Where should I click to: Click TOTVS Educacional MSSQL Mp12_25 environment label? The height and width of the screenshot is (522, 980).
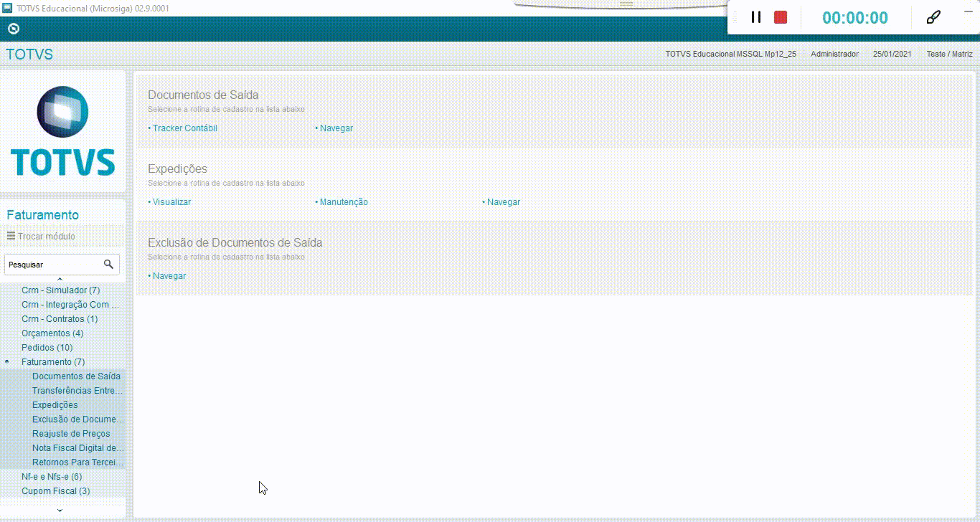coord(730,54)
